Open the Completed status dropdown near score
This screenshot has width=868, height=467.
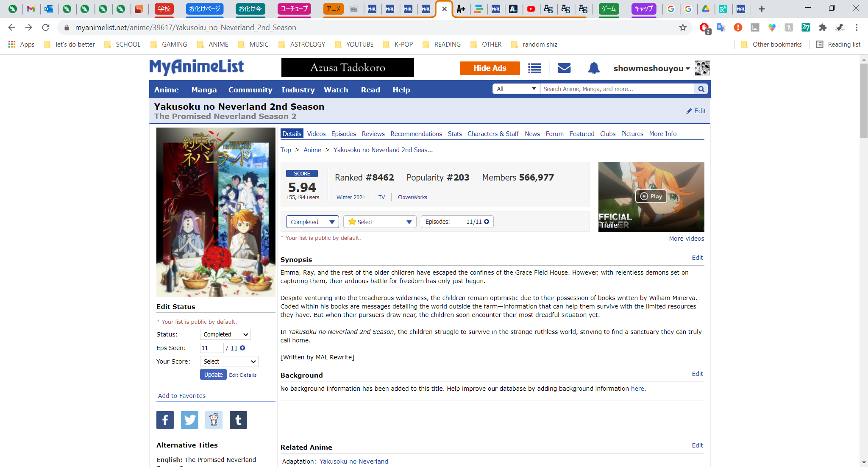pyautogui.click(x=312, y=222)
